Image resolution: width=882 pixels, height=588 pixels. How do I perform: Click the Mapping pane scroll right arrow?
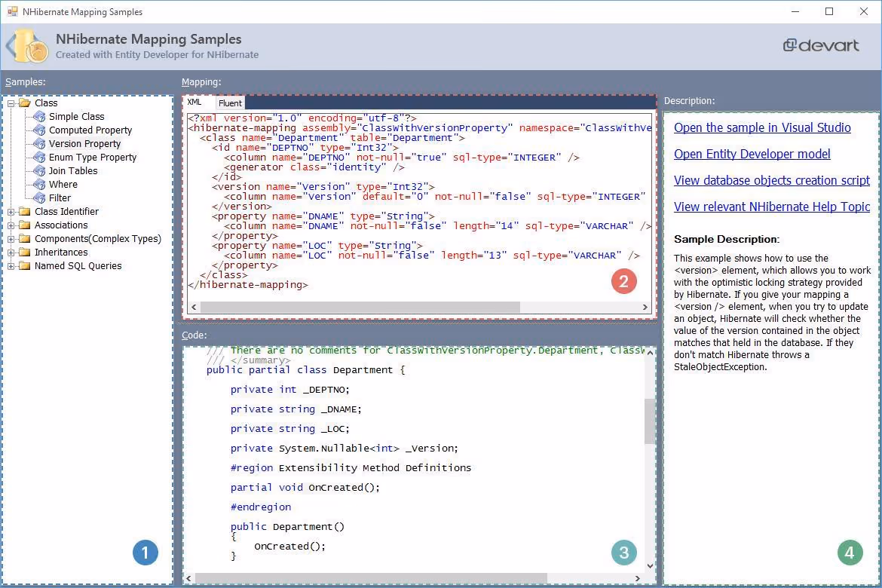645,308
